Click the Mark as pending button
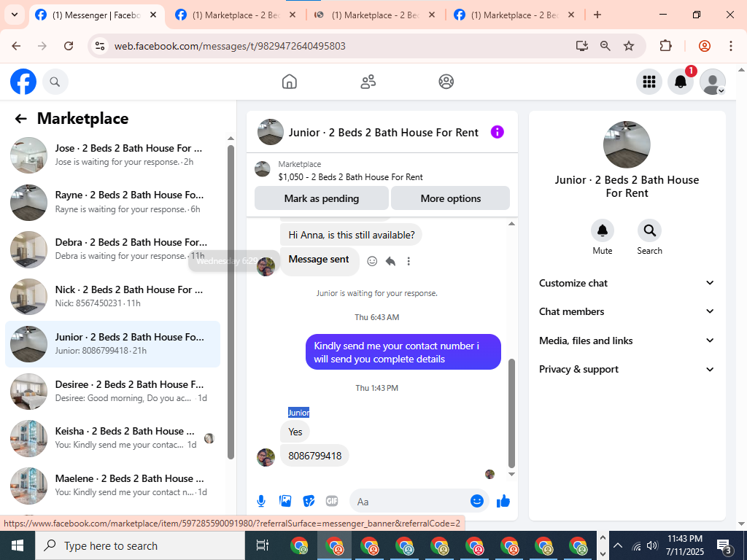 322,198
